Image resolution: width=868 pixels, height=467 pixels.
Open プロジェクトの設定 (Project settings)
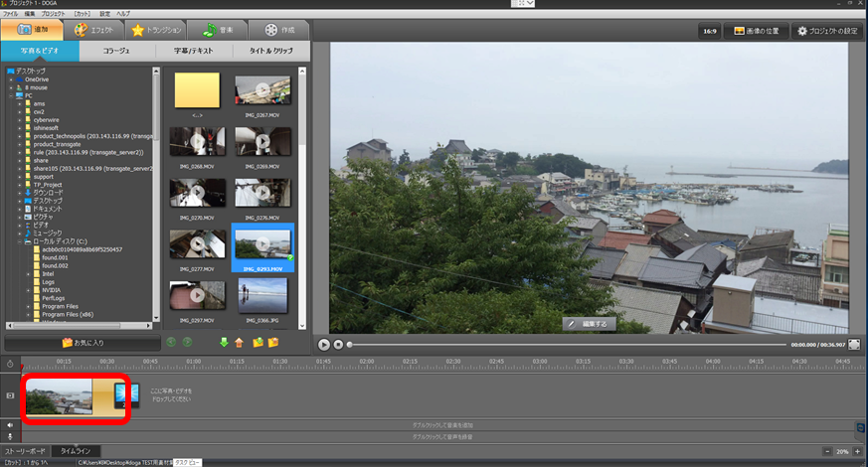tap(828, 31)
